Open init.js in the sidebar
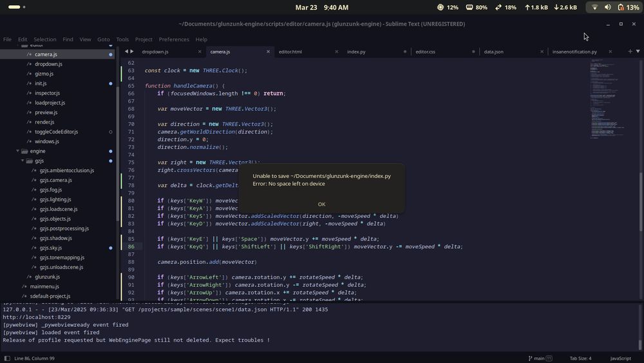644x363 pixels. (41, 83)
